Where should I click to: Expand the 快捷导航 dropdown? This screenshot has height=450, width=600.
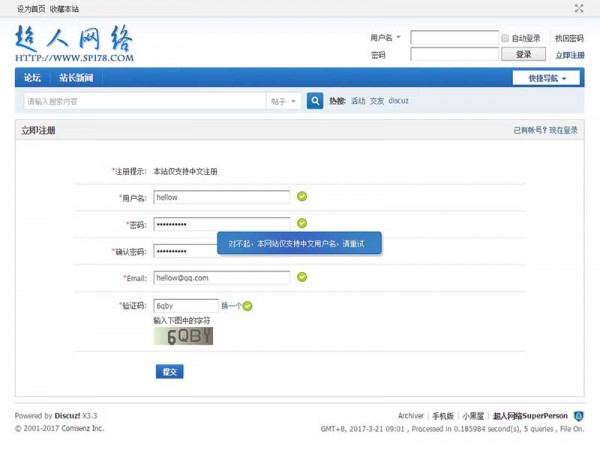[546, 78]
